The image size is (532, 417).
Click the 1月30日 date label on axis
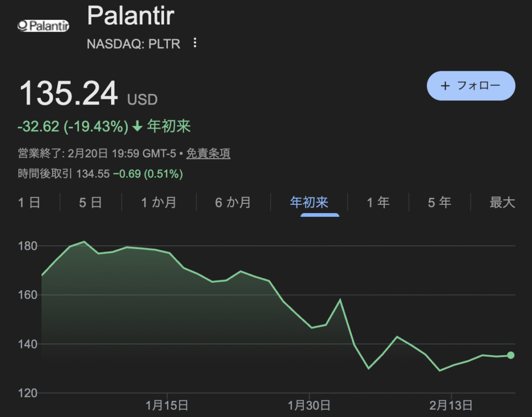coord(309,405)
